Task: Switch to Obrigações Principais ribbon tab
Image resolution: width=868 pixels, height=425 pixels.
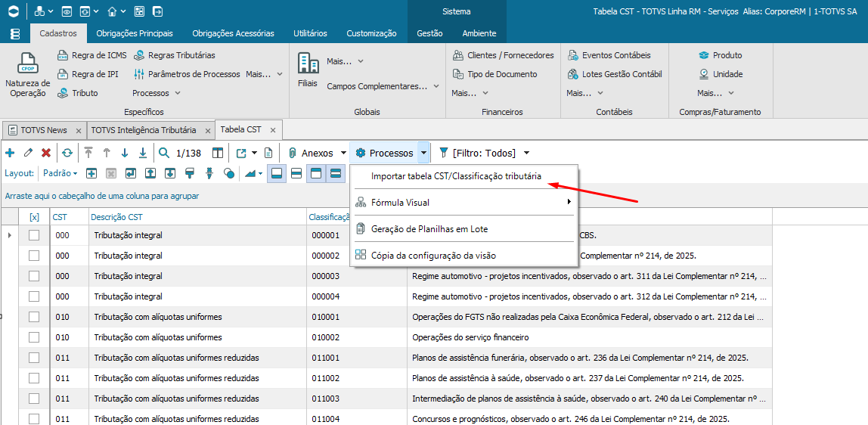Action: (x=135, y=33)
